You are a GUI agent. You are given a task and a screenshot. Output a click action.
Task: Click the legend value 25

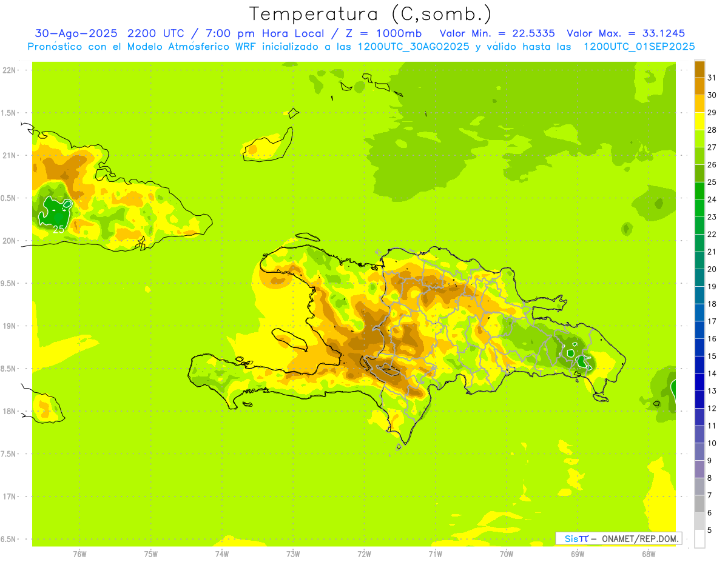712,182
